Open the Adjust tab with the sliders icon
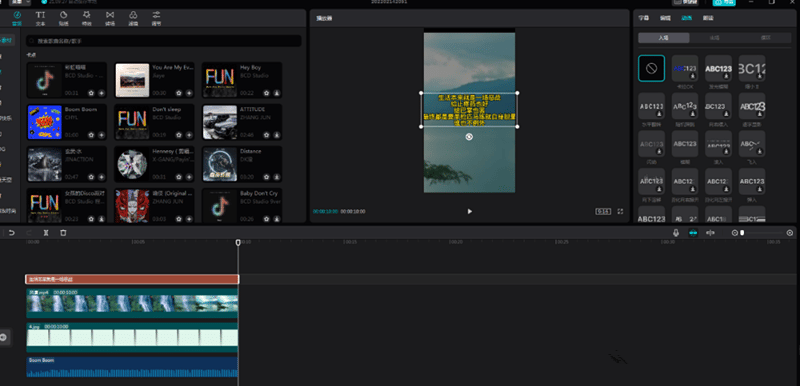The width and height of the screenshot is (800, 386). click(156, 18)
